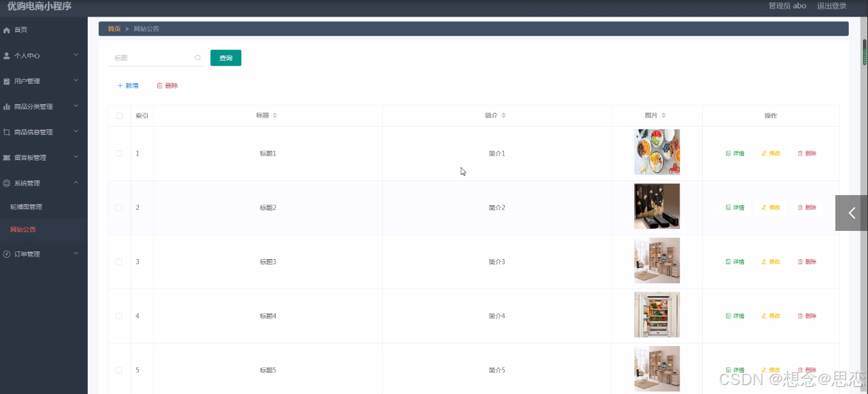Expand the 留言板管理 submenu chevron
Image resolution: width=868 pixels, height=394 pixels.
(x=76, y=157)
